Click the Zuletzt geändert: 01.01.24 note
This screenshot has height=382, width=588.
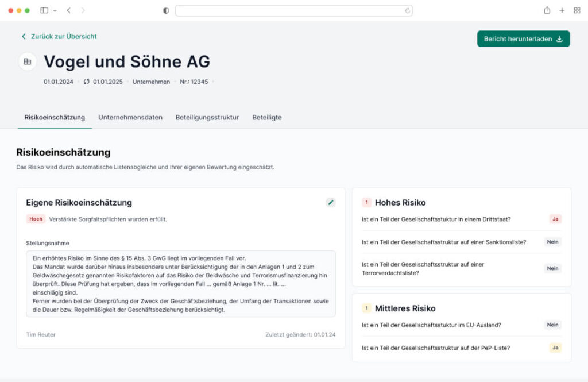coord(300,335)
